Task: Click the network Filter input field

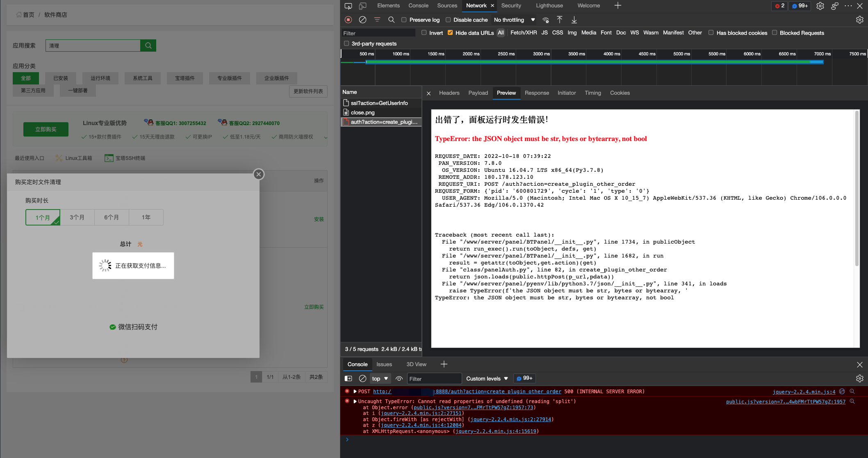Action: (x=378, y=33)
